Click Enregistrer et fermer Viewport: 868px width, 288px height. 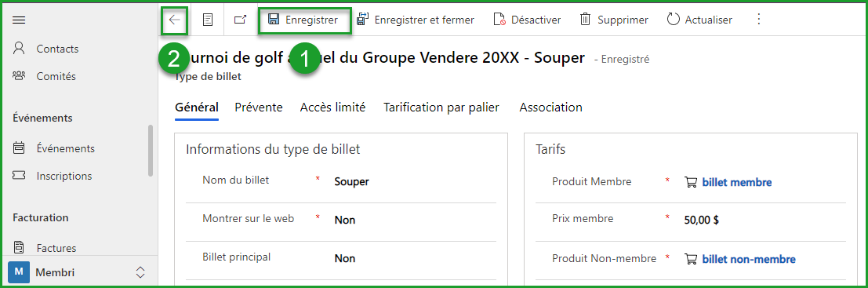tap(415, 20)
